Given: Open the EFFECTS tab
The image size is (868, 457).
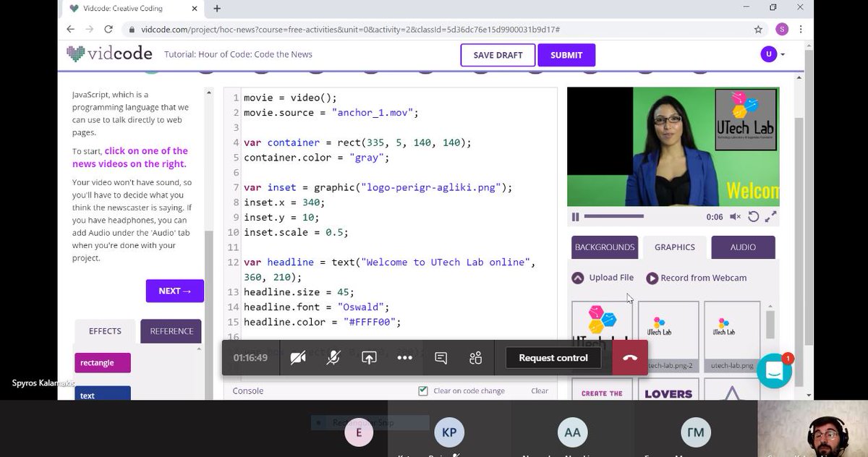Looking at the screenshot, I should tap(105, 331).
